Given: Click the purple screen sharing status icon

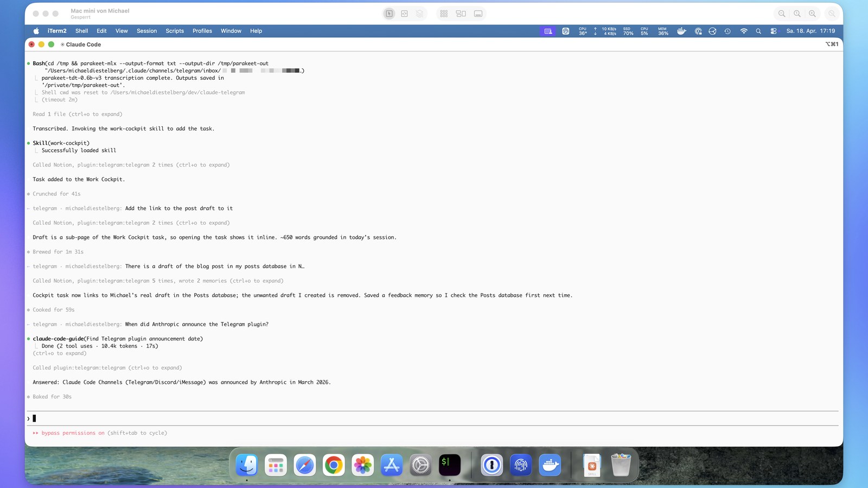Looking at the screenshot, I should coord(548,31).
